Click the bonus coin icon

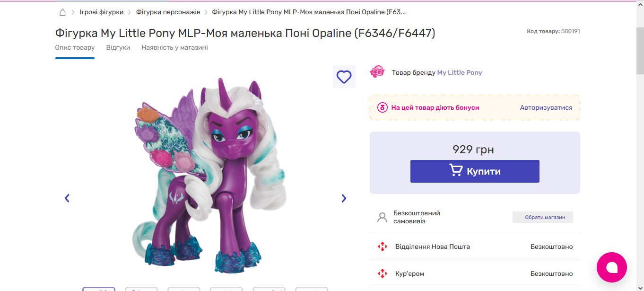(382, 107)
